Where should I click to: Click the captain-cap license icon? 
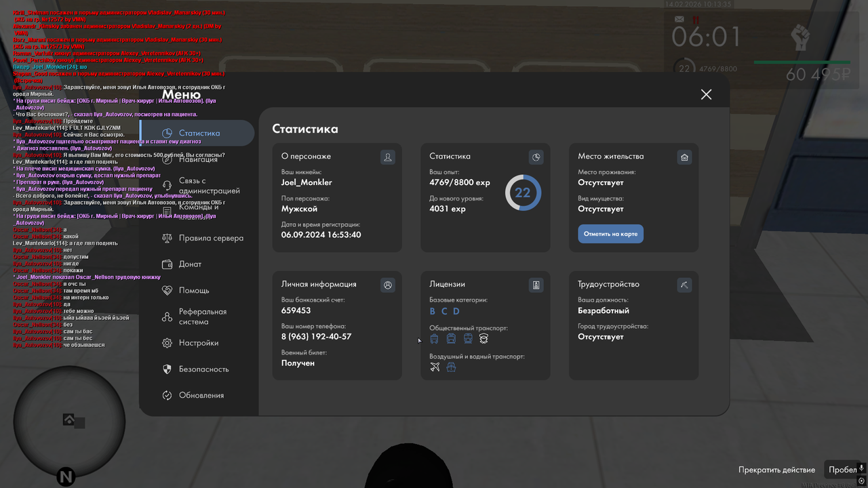coord(484,338)
